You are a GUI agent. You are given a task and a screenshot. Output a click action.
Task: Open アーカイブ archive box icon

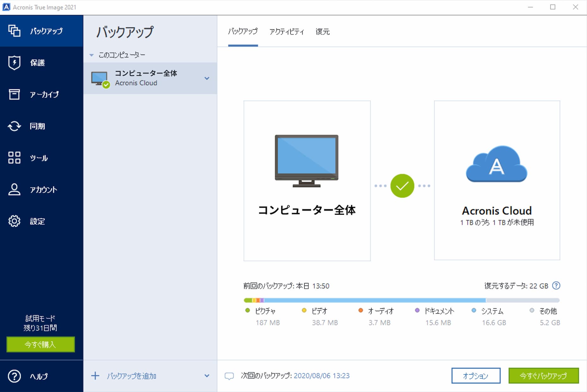14,94
